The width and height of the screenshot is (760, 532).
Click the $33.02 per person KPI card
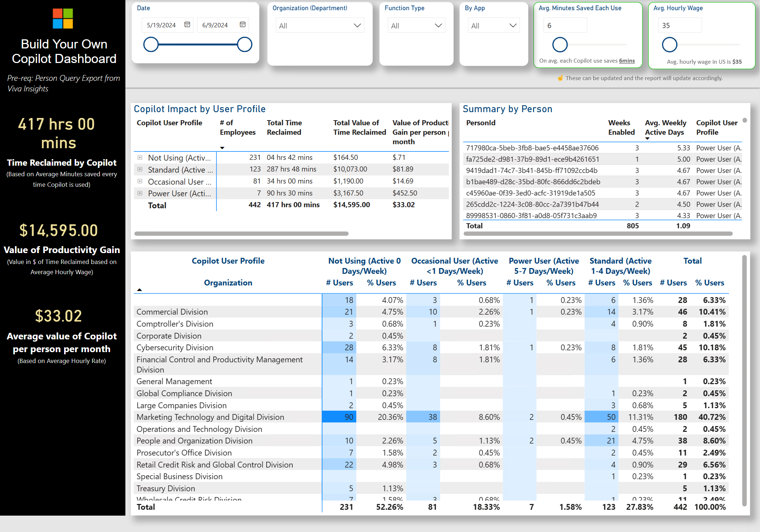coord(58,316)
